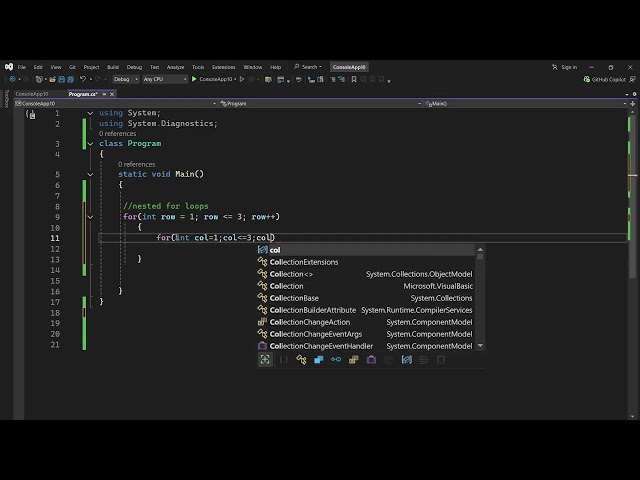Click the Search box in the menu bar
Viewport: 640px width, 480px height.
point(308,67)
